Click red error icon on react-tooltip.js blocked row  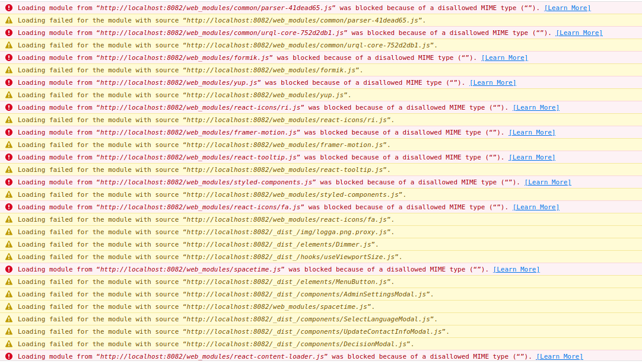[9, 158]
